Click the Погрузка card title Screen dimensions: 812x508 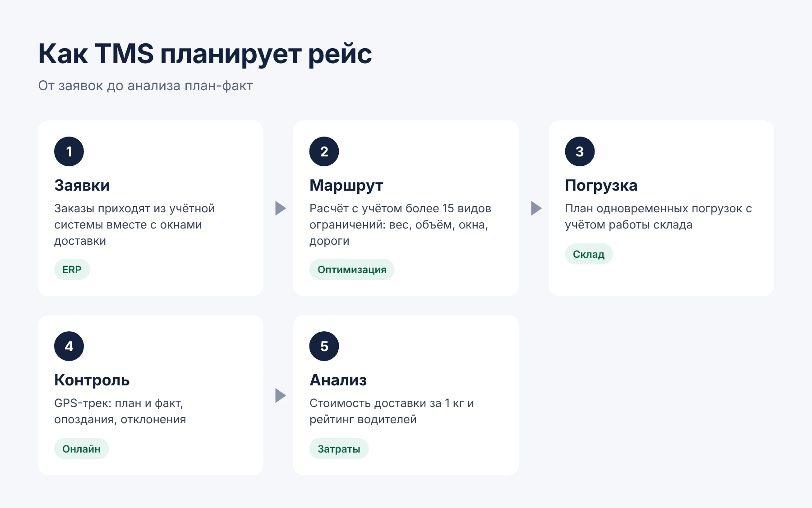pos(601,185)
